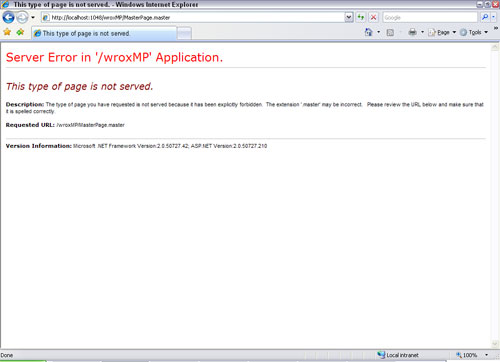Screen dimensions: 500x362
Task: Open the zoom level dropdown arrow
Action: pyautogui.click(x=487, y=355)
